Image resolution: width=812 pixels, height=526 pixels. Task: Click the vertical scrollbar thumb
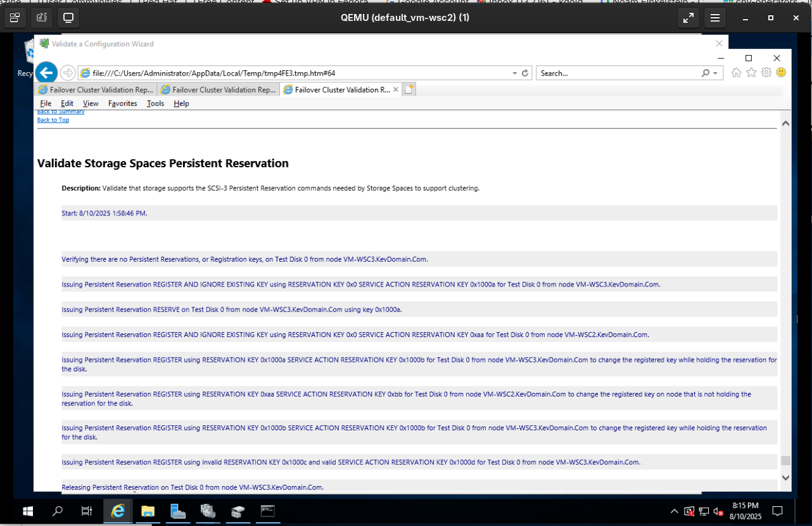[785, 461]
